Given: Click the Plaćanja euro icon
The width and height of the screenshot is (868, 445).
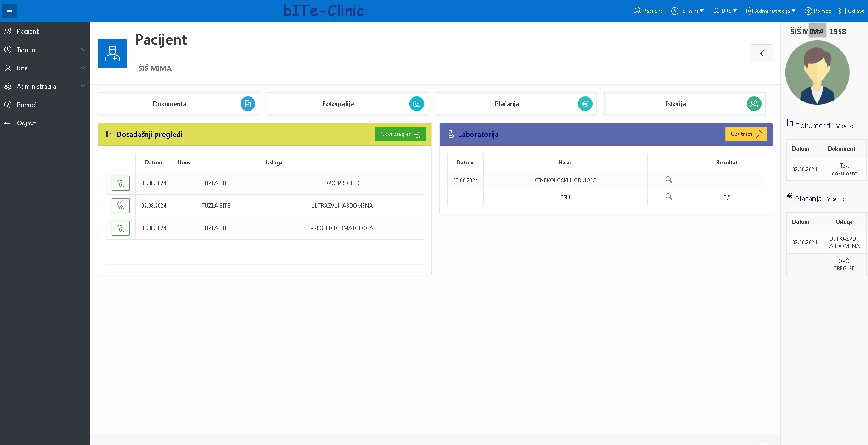Looking at the screenshot, I should pyautogui.click(x=585, y=104).
